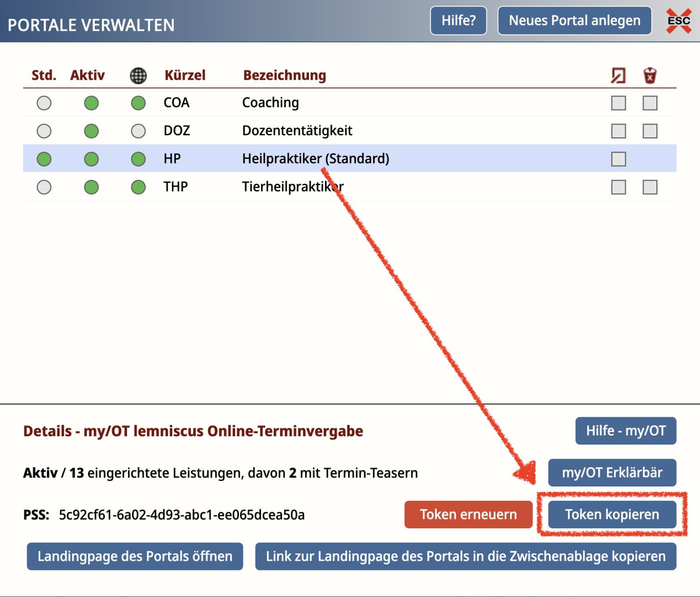Close the dialog with the ESC icon
Viewport: 700px width, 597px height.
[678, 21]
